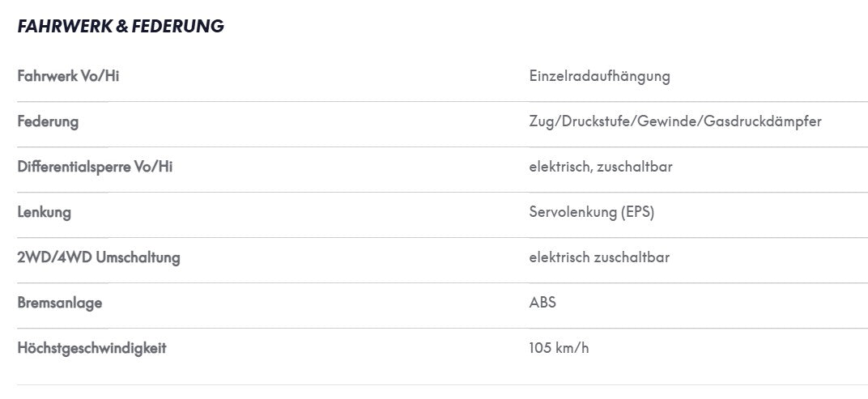868x399 pixels.
Task: Click the word FEDERUNG in the heading
Action: tap(177, 26)
